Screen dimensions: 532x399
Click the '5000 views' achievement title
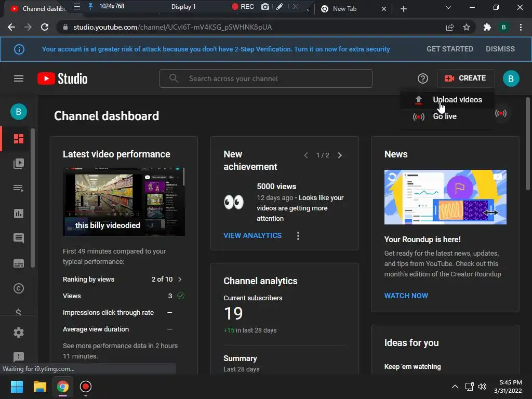coord(276,187)
